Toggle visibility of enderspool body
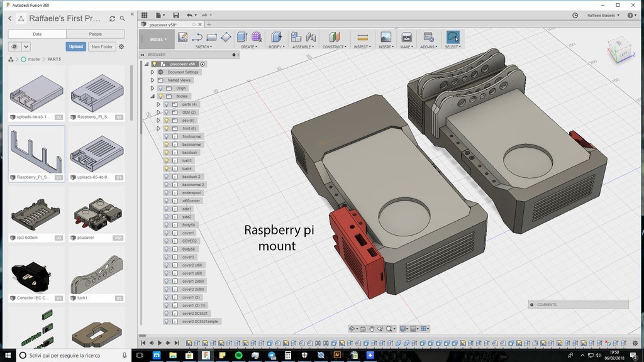 click(166, 192)
